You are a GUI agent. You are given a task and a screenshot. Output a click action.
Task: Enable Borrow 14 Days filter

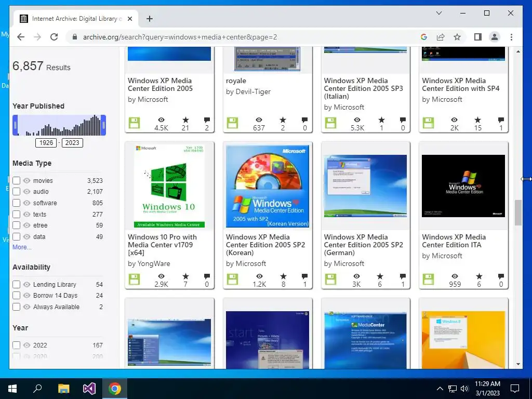pyautogui.click(x=16, y=295)
